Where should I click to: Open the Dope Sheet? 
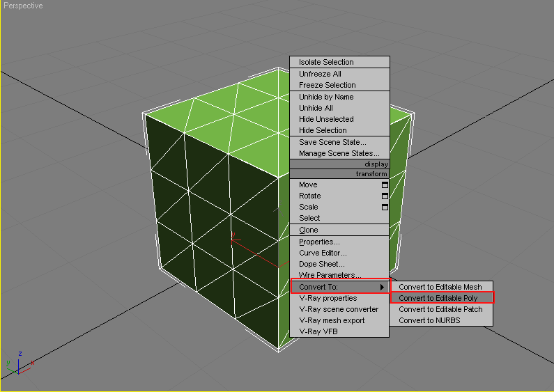pyautogui.click(x=339, y=264)
